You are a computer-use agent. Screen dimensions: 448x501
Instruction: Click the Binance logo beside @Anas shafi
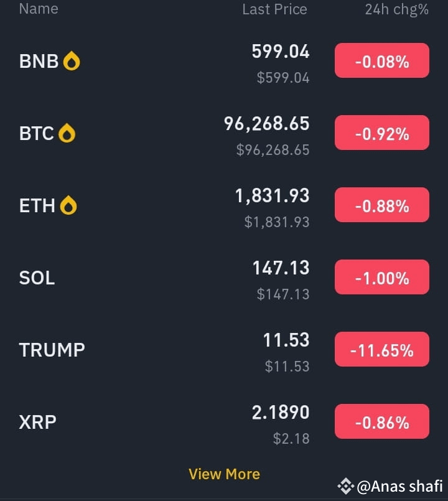[x=346, y=486]
